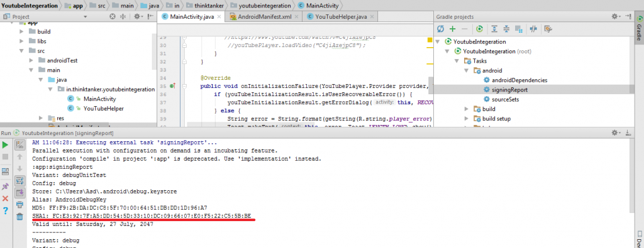Open Gradle panel gear options menu
Screen dimensions: 644x248
tap(615, 16)
